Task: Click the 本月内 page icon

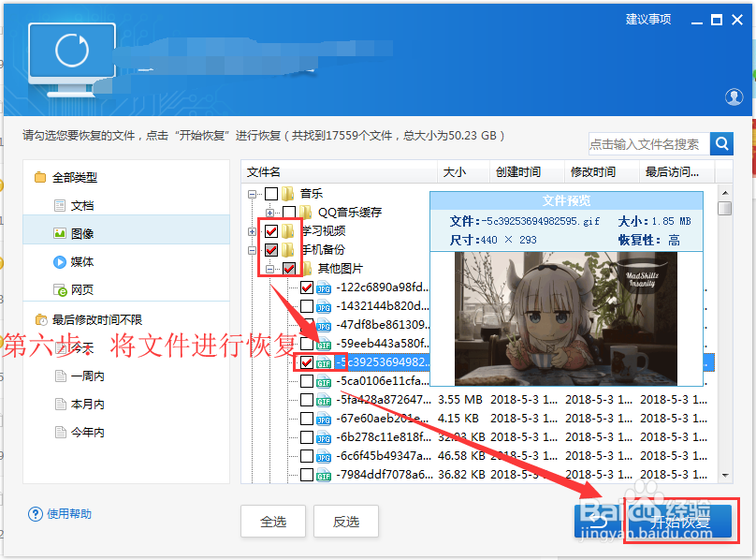Action: coord(60,404)
